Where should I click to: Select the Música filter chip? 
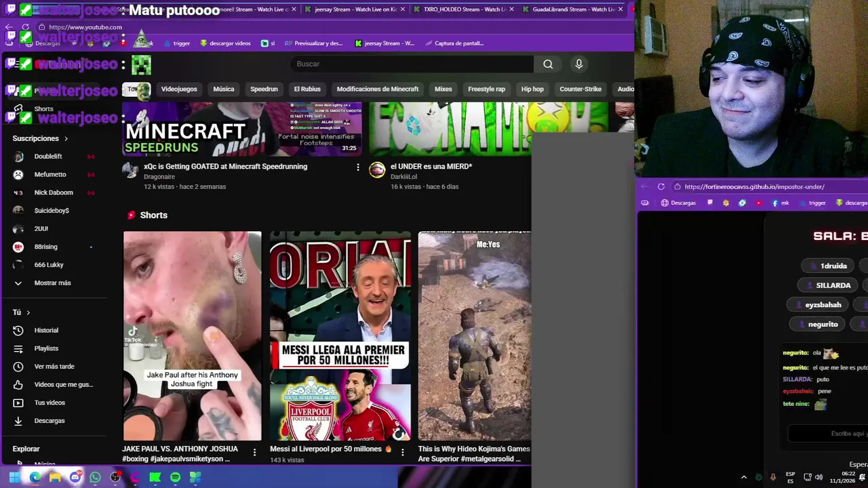[x=224, y=89]
